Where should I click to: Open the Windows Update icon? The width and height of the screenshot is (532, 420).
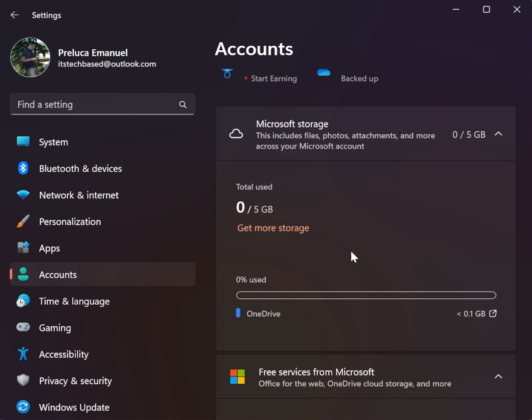coord(22,407)
